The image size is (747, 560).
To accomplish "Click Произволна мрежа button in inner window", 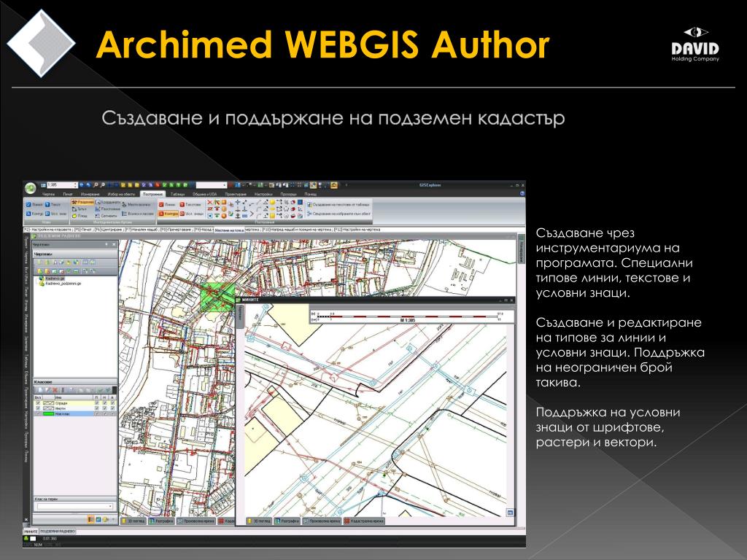I will click(322, 521).
